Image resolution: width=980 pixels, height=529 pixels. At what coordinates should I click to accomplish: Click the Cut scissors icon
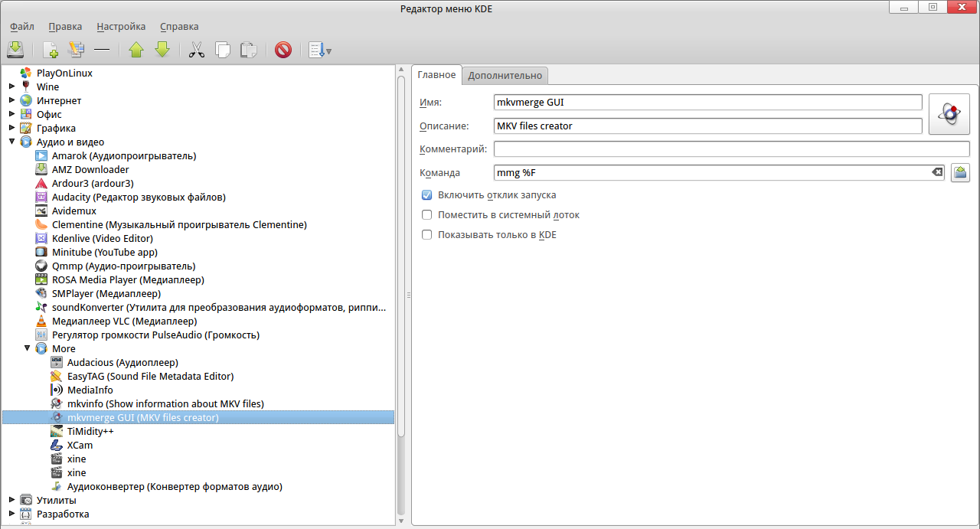tap(197, 50)
